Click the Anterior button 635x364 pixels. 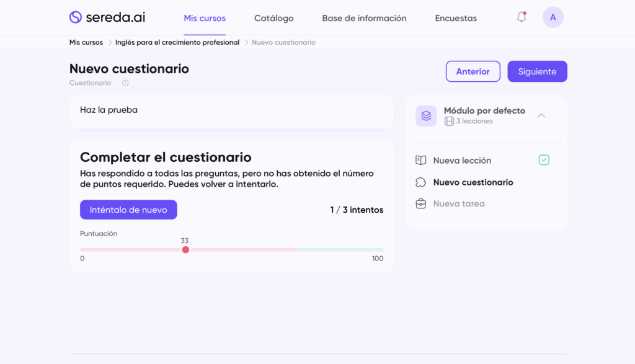click(473, 71)
